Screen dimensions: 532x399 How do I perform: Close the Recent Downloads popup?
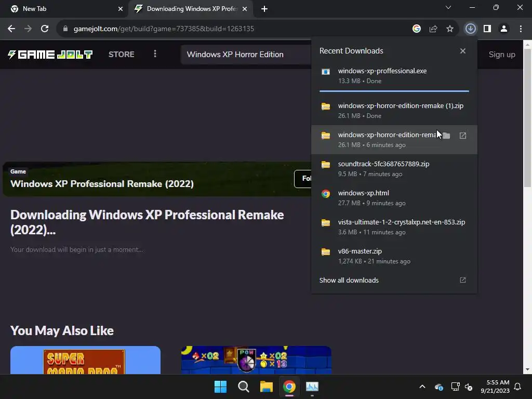[463, 51]
